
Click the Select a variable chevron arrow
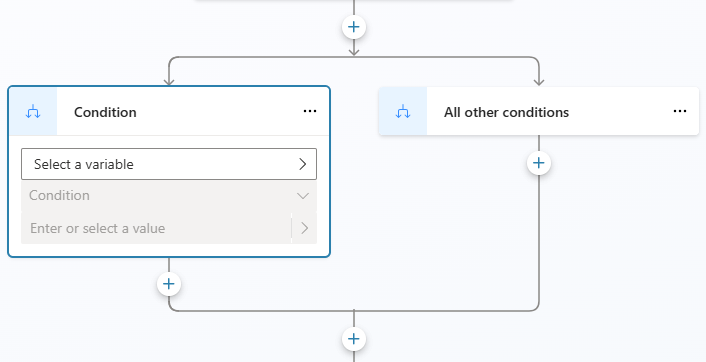click(303, 164)
